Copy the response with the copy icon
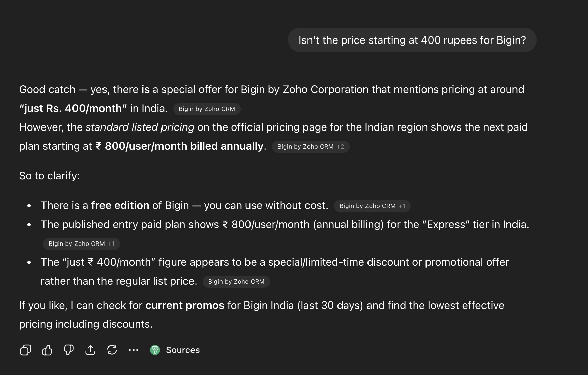The height and width of the screenshot is (375, 588). 26,350
